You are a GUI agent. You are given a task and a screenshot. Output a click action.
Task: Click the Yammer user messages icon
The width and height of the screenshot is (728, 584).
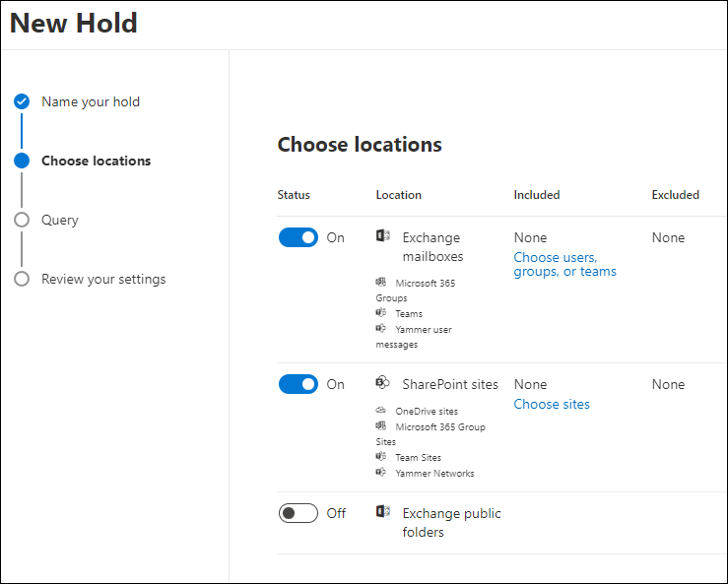[380, 328]
